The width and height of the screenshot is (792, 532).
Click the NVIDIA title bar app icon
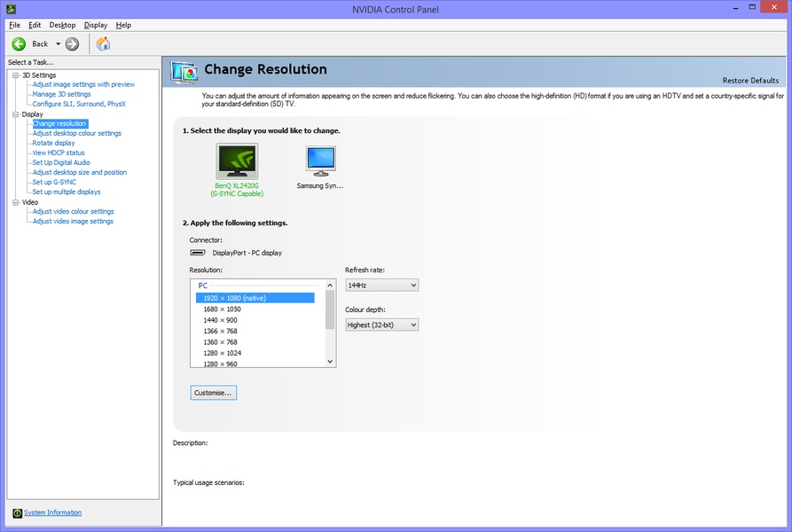[11, 9]
